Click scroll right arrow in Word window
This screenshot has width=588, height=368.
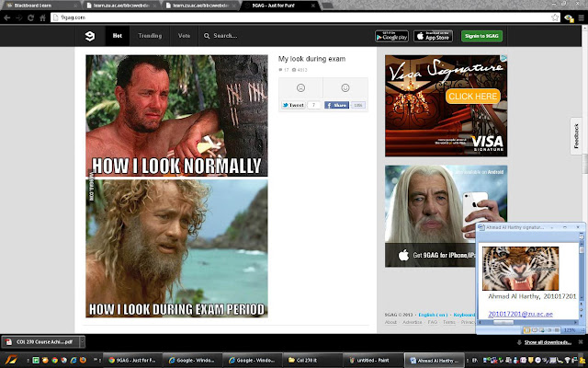pos(576,323)
